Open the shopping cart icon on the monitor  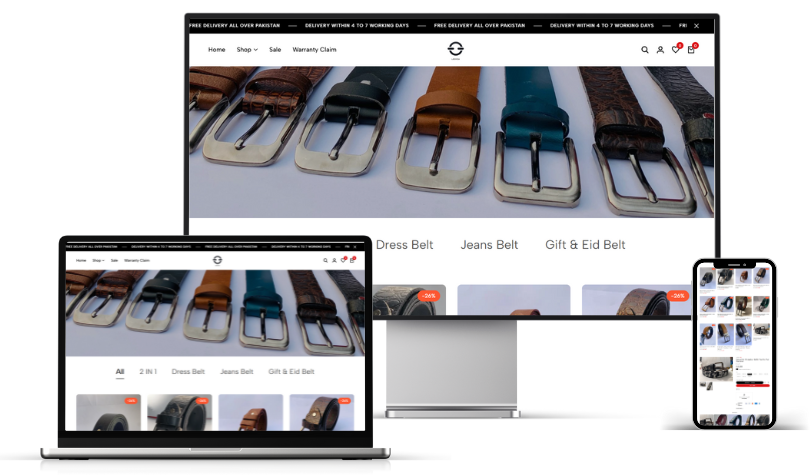point(690,49)
